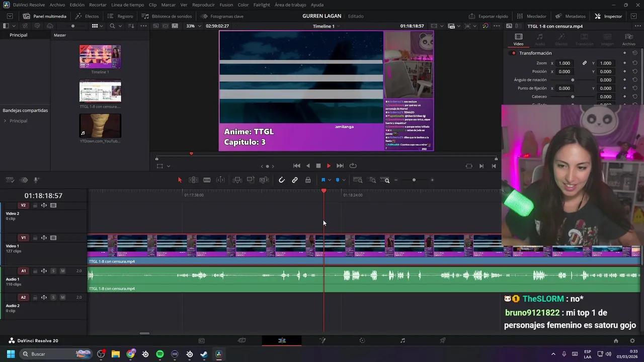Image resolution: width=644 pixels, height=362 pixels.
Task: Solo the Audio 2 track
Action: [x=53, y=297]
